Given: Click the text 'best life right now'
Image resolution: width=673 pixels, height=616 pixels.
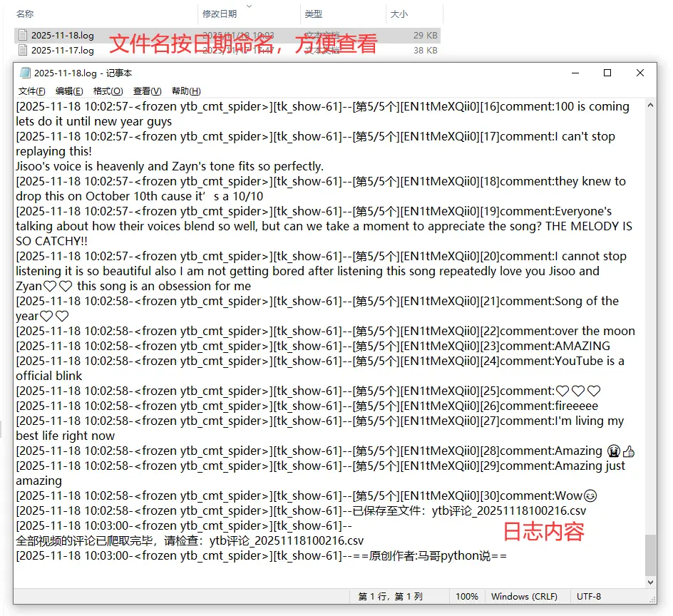Looking at the screenshot, I should [66, 436].
